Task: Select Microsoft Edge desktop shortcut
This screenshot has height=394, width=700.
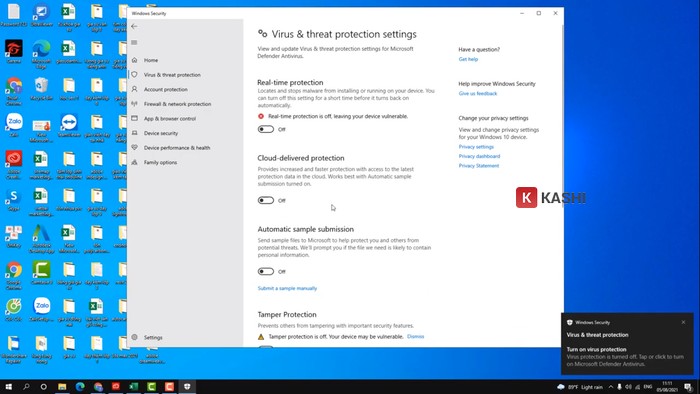Action: 41,54
